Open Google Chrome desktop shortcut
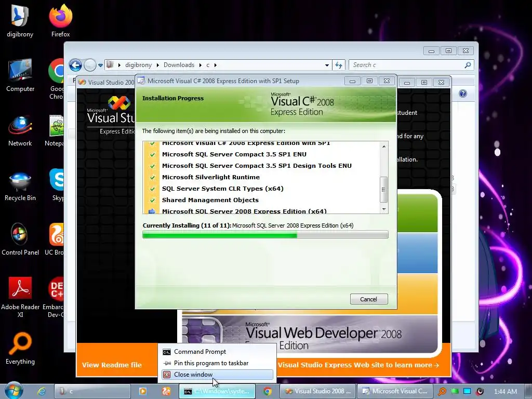 click(x=56, y=79)
